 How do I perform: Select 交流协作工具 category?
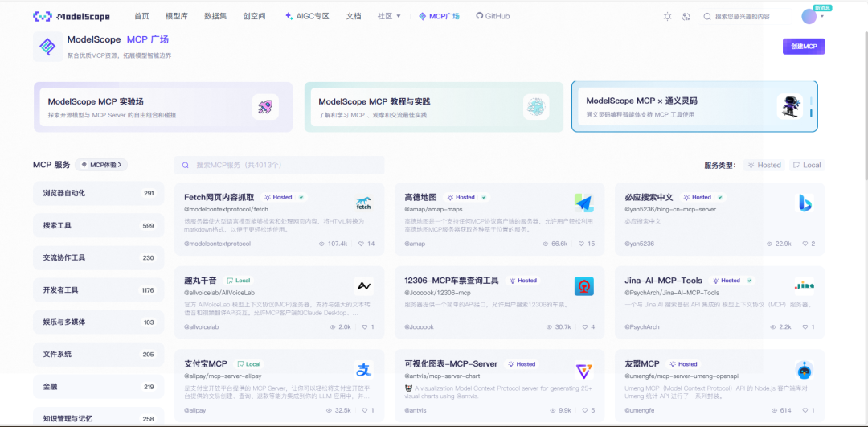click(99, 257)
